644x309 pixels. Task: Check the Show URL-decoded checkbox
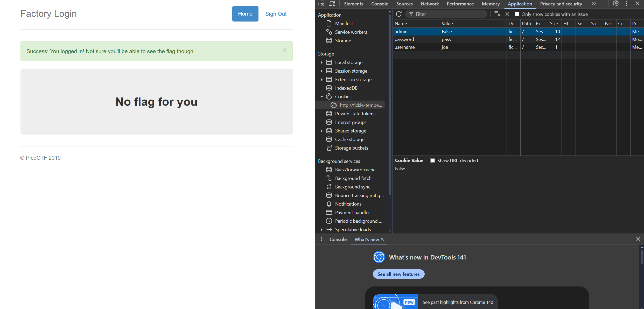tap(433, 160)
